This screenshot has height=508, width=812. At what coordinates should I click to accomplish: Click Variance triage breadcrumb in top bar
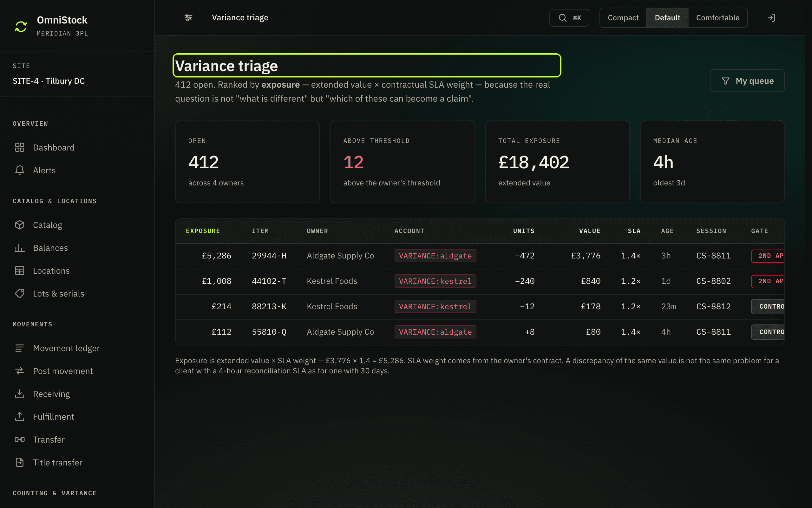coord(240,17)
